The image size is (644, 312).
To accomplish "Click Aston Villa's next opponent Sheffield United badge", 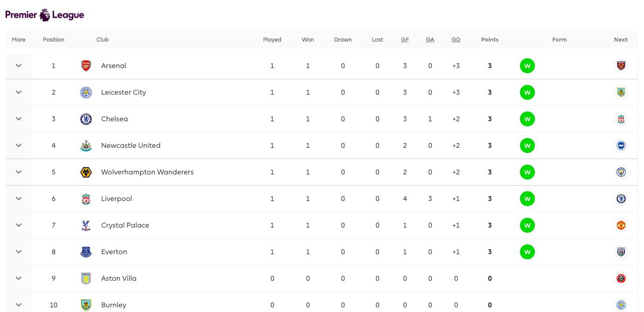I will pyautogui.click(x=621, y=278).
